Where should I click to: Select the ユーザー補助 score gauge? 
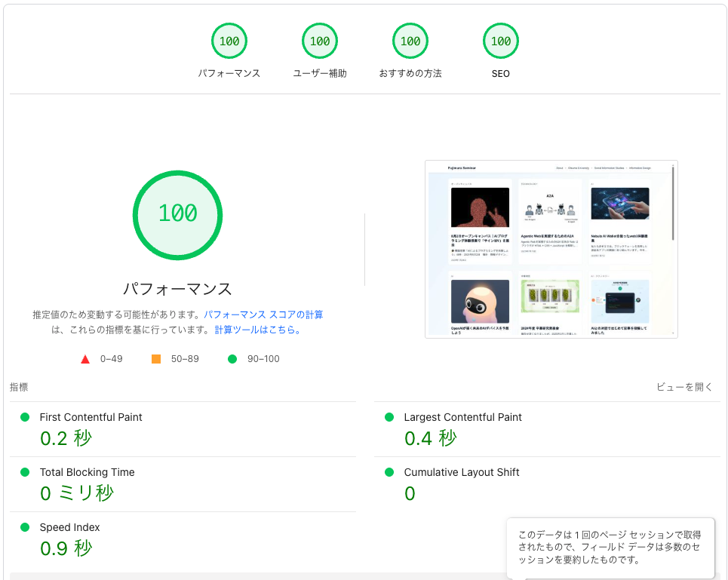[x=320, y=41]
